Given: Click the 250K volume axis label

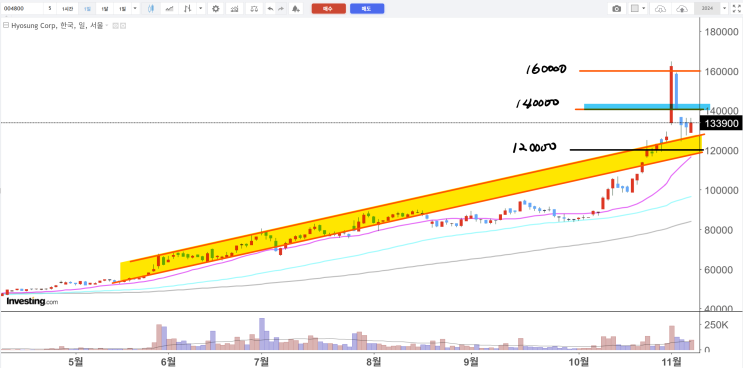Looking at the screenshot, I should 716,325.
